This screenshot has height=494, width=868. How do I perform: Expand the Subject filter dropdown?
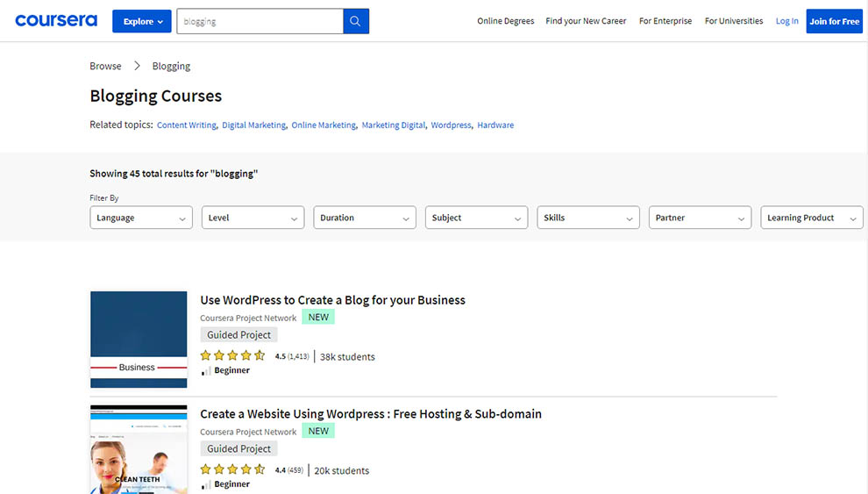tap(477, 218)
